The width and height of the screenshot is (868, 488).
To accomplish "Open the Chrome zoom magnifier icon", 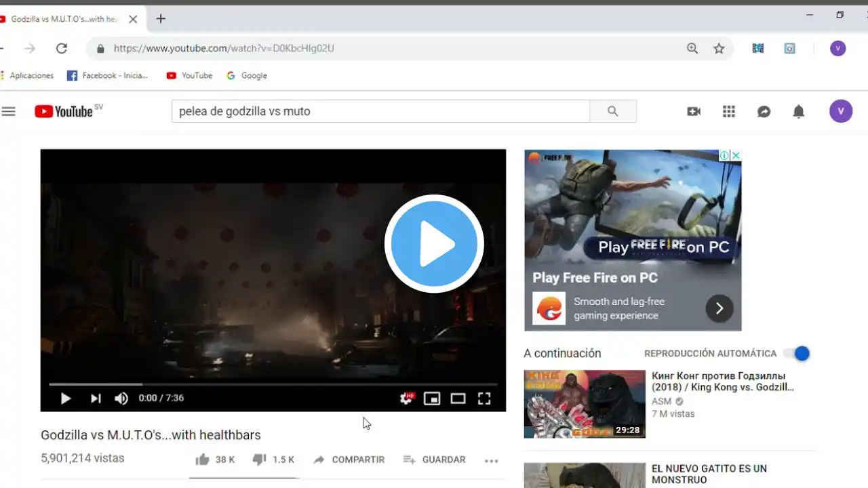I will (692, 48).
